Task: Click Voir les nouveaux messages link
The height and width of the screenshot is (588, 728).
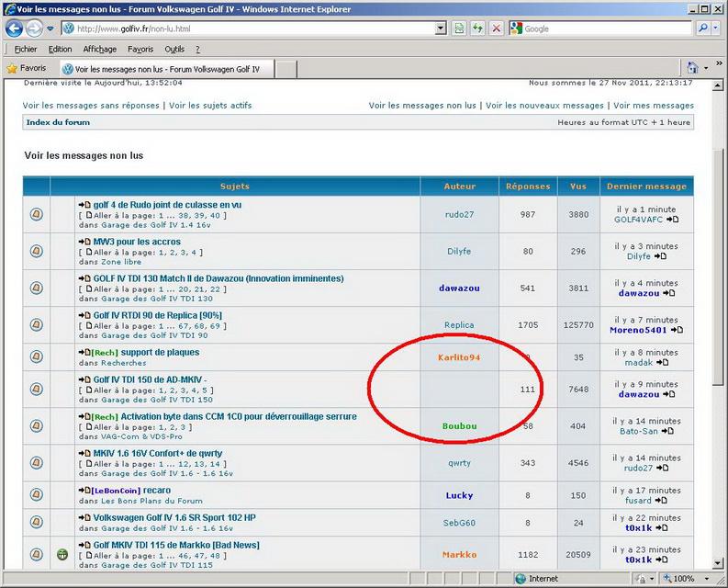Action: 544,106
